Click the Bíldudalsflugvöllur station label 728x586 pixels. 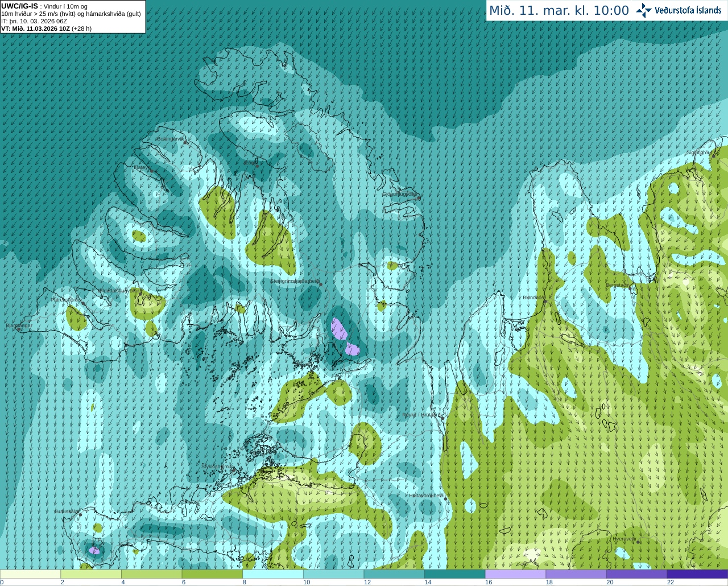[118, 290]
